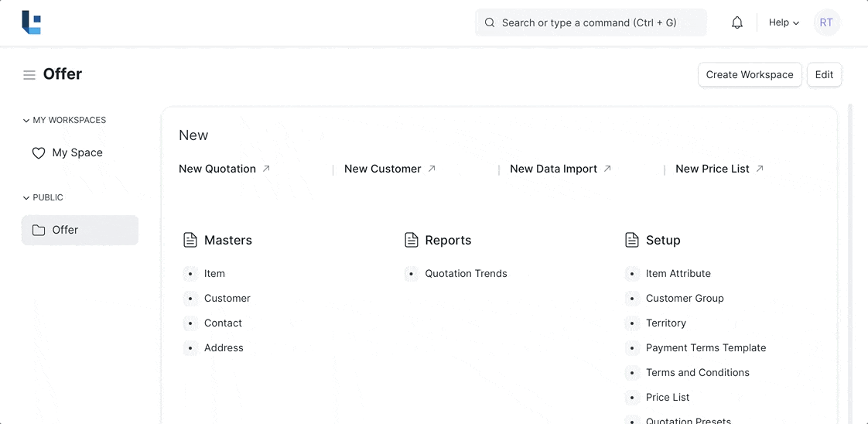868x424 pixels.
Task: Open the notifications bell
Action: coord(737,23)
